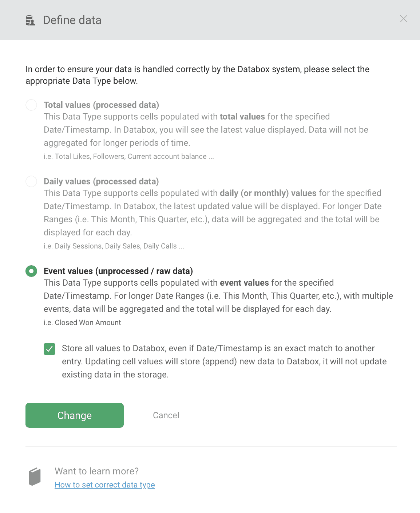Click the Define data dialog title

72,20
